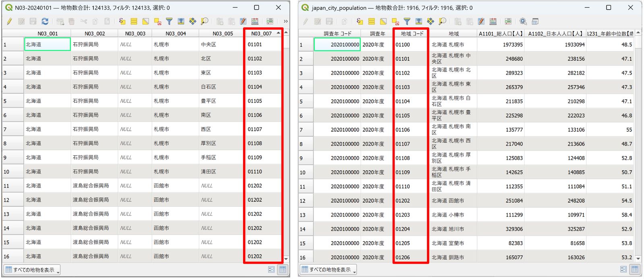Open field calculator in japan_city_population window
This screenshot has height=279, width=644.
click(x=493, y=21)
